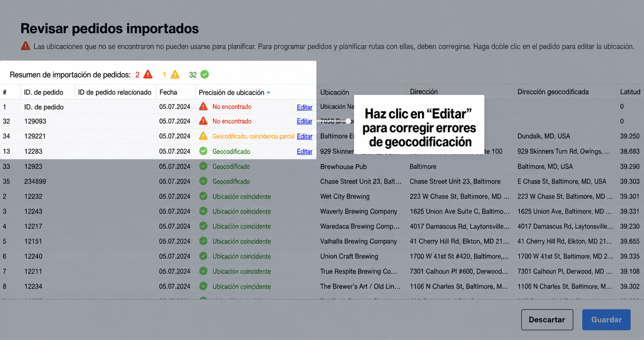Sort by Precisión de ubicación column header
Image resolution: width=644 pixels, height=340 pixels.
(x=234, y=92)
